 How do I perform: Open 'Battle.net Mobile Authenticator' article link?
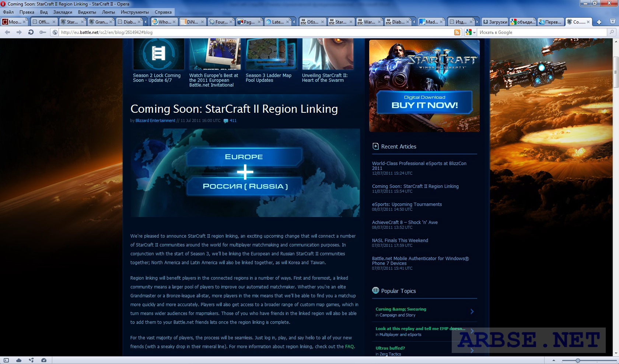(420, 261)
